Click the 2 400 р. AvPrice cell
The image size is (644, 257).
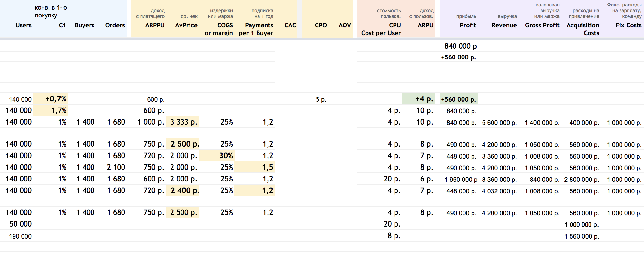(x=183, y=190)
